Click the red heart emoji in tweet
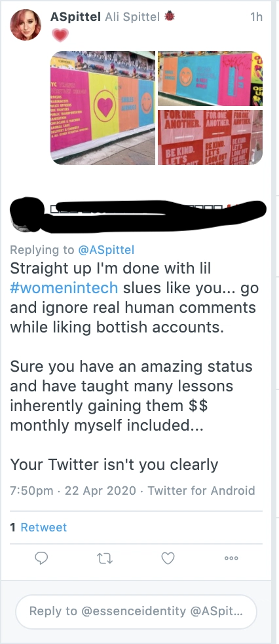Screen dimensions: 279x644 click(60, 35)
